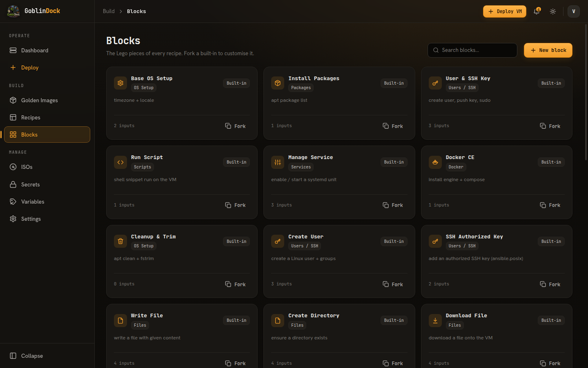This screenshot has width=588, height=368.
Task: Click the Cleanup & Trim trash icon
Action: pos(120,241)
